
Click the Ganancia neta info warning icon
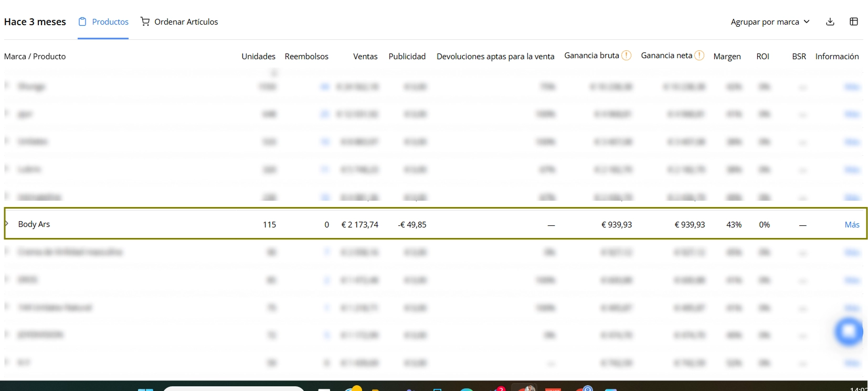(x=700, y=56)
